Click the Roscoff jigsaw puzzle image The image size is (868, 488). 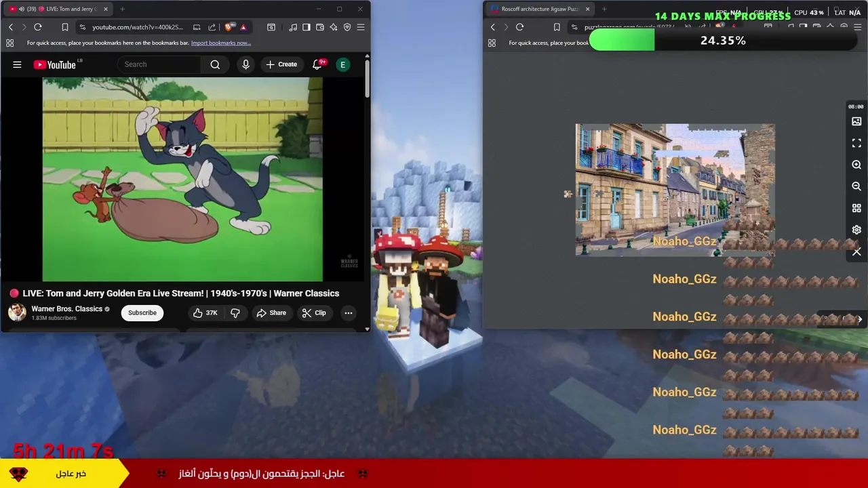[675, 190]
